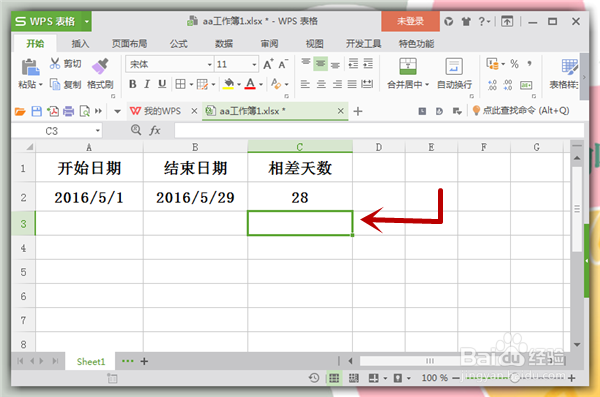Open the WPS 表格 application menu
Image resolution: width=600 pixels, height=397 pixels.
tap(51, 21)
